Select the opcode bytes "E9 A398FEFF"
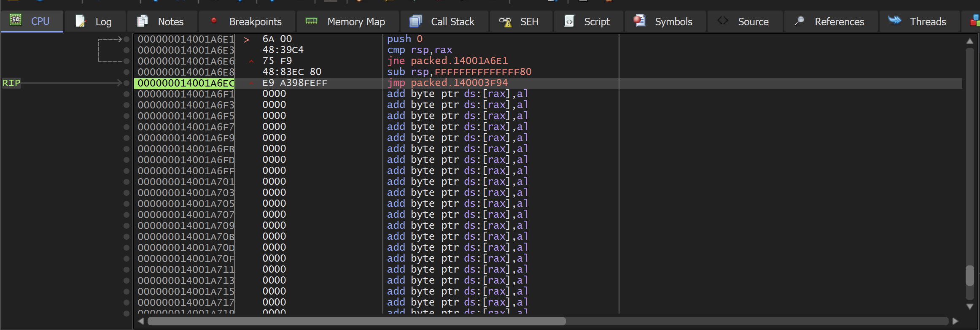Screen dimensions: 980x330 point(295,83)
